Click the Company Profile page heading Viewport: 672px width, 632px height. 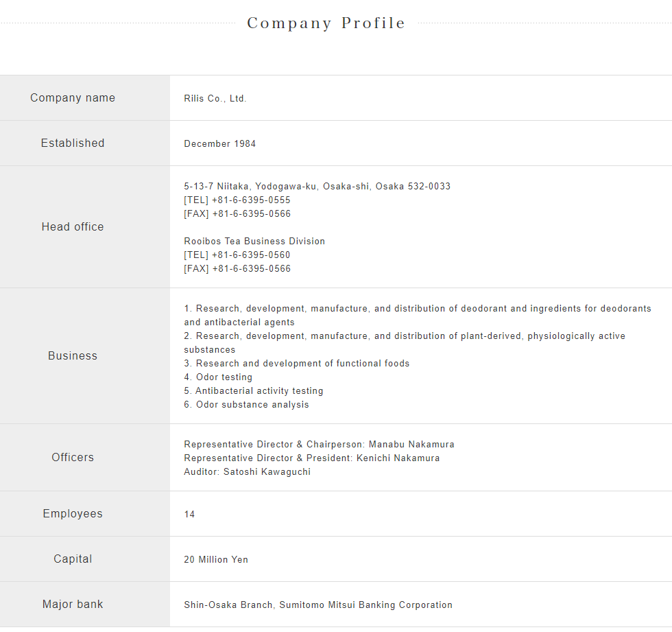pos(326,23)
